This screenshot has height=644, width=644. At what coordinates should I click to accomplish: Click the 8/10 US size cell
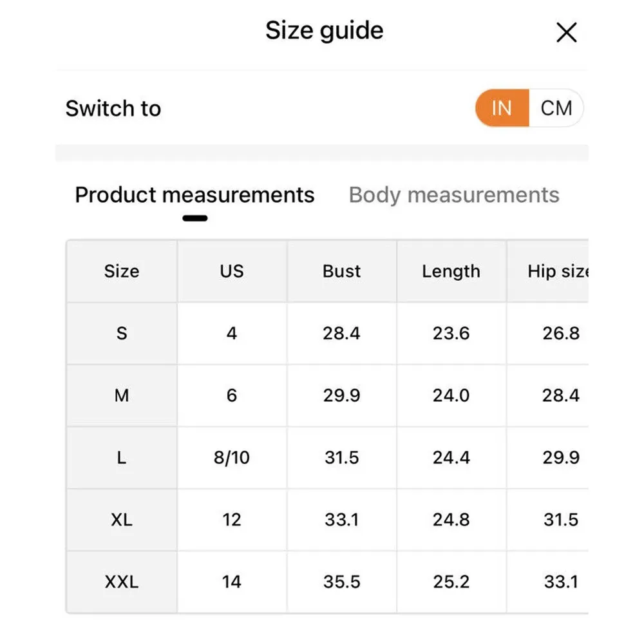pos(232,458)
